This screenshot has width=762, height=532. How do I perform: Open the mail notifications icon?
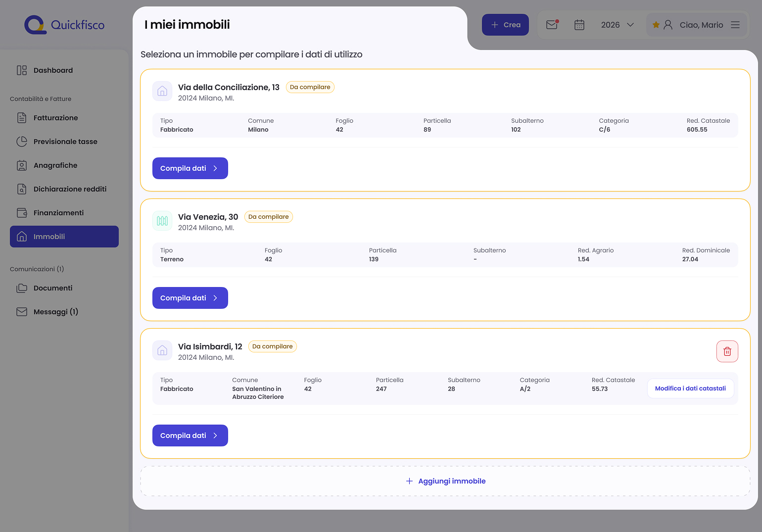pyautogui.click(x=552, y=25)
